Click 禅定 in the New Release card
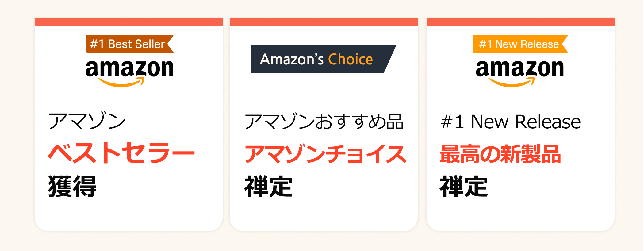The width and height of the screenshot is (644, 251). pos(464,186)
